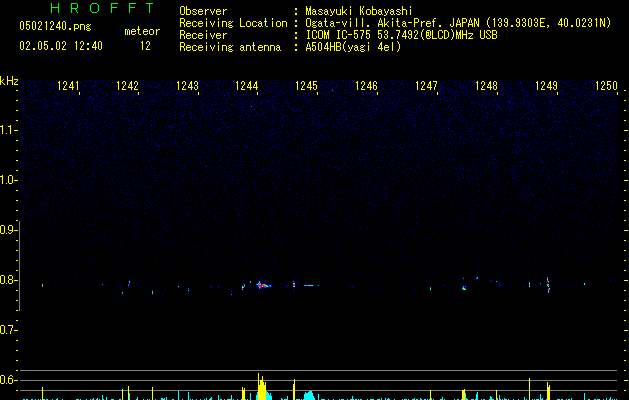Click the 0.6 kHz frequency label
Image resolution: width=629 pixels, height=400 pixels.
pyautogui.click(x=8, y=380)
